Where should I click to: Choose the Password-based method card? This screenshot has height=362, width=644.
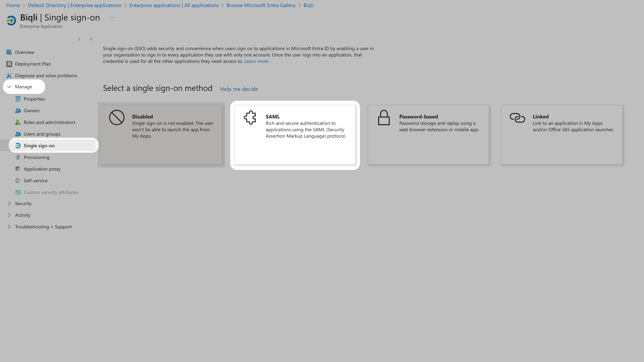pos(428,135)
